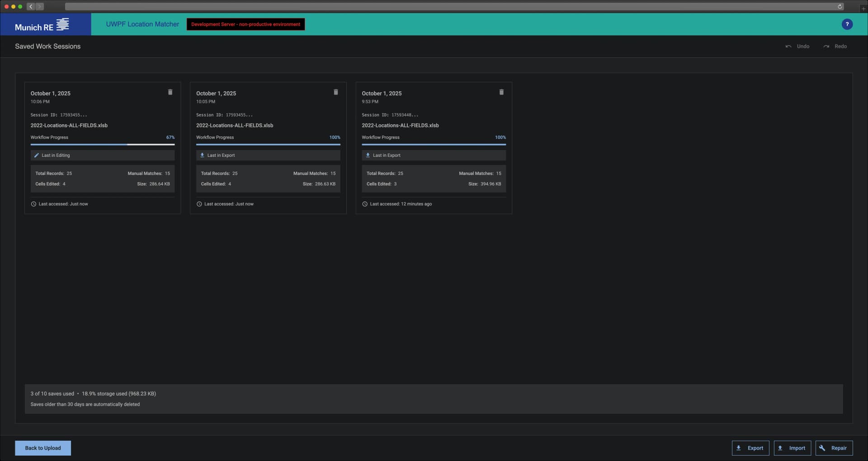Click the 67% workflow progress bar
868x461 pixels.
103,145
